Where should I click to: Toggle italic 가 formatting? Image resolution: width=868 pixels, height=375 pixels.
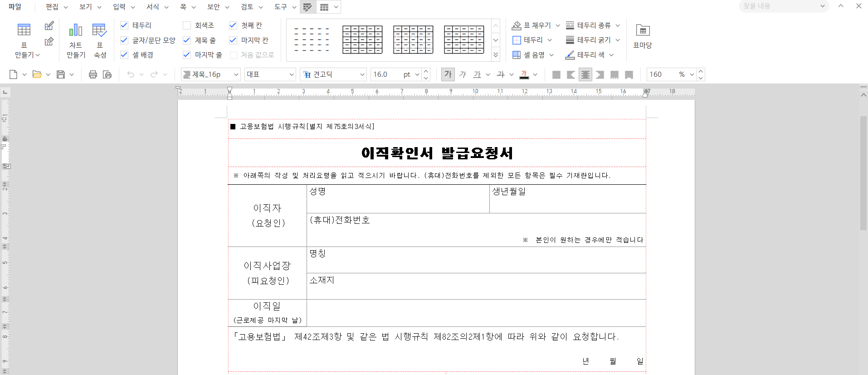(x=463, y=74)
